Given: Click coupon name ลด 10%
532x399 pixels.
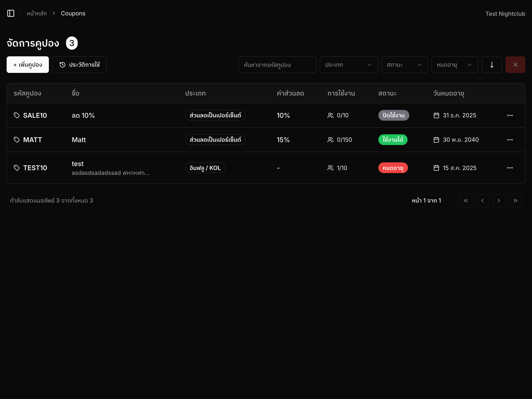Looking at the screenshot, I should 83,115.
